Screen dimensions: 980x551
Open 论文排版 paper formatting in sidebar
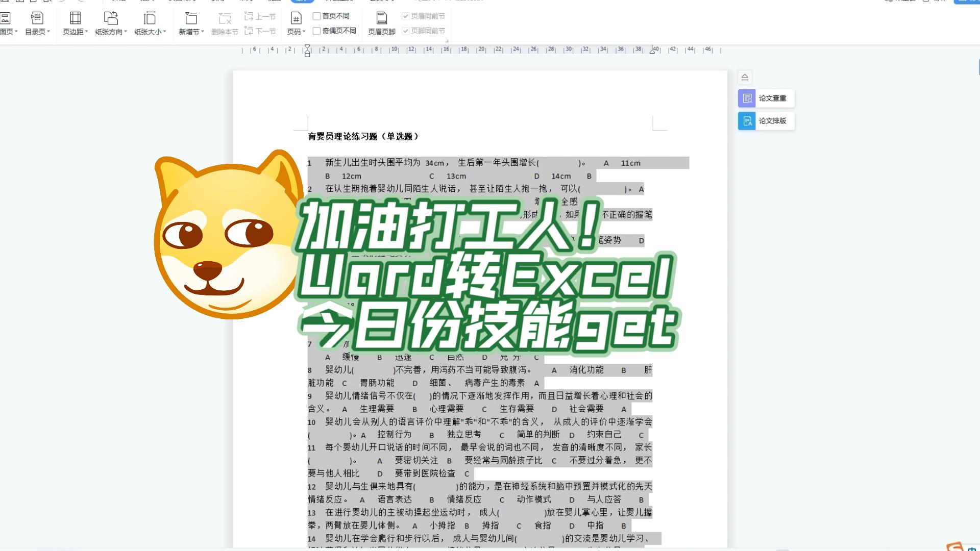[x=765, y=121]
